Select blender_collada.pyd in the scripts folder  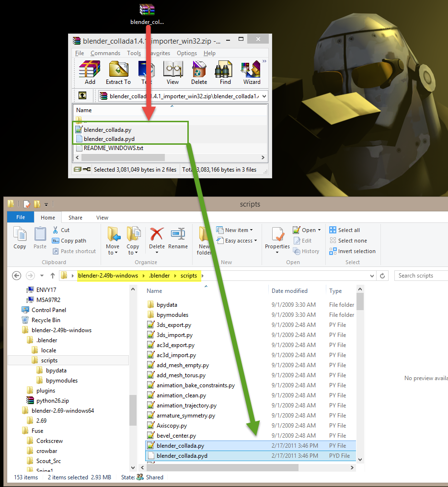(x=251, y=456)
